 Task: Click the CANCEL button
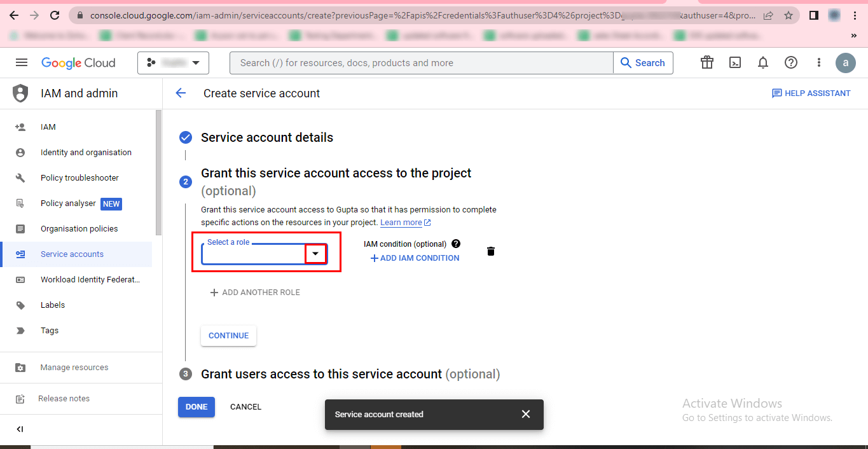pyautogui.click(x=245, y=407)
